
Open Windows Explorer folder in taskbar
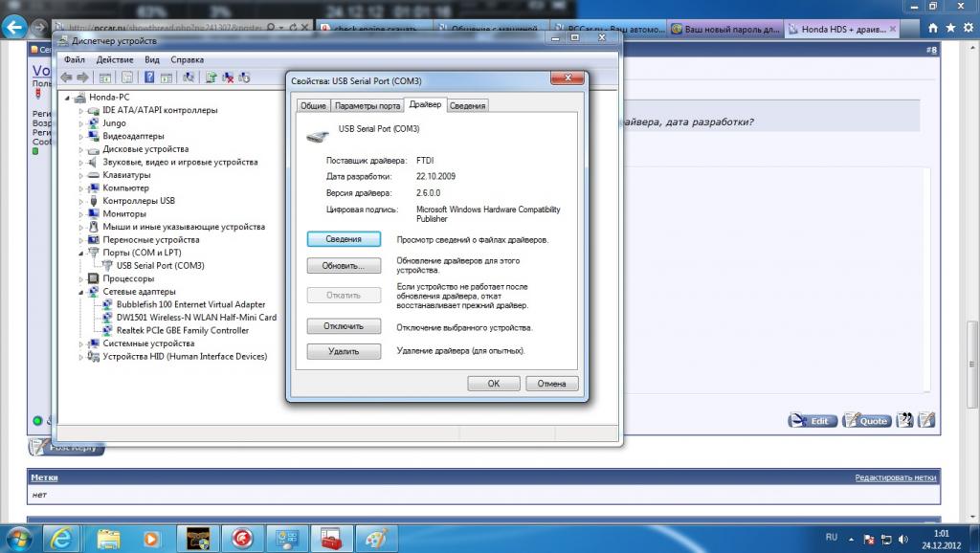pos(109,538)
